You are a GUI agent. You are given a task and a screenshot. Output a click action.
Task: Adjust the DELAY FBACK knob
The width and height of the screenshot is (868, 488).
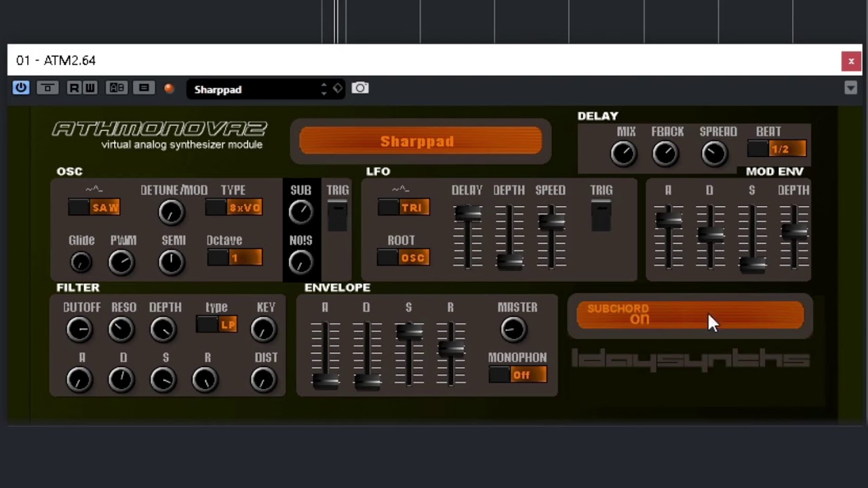point(665,154)
